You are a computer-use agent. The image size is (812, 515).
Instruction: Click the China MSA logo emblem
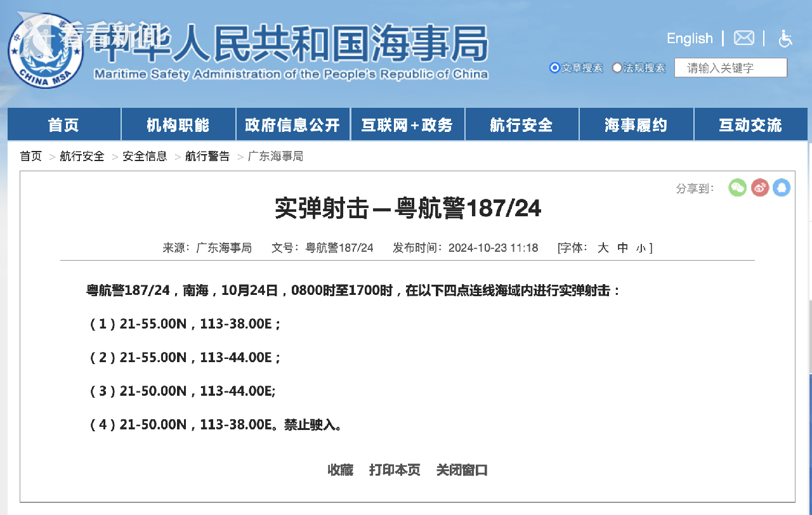45,50
